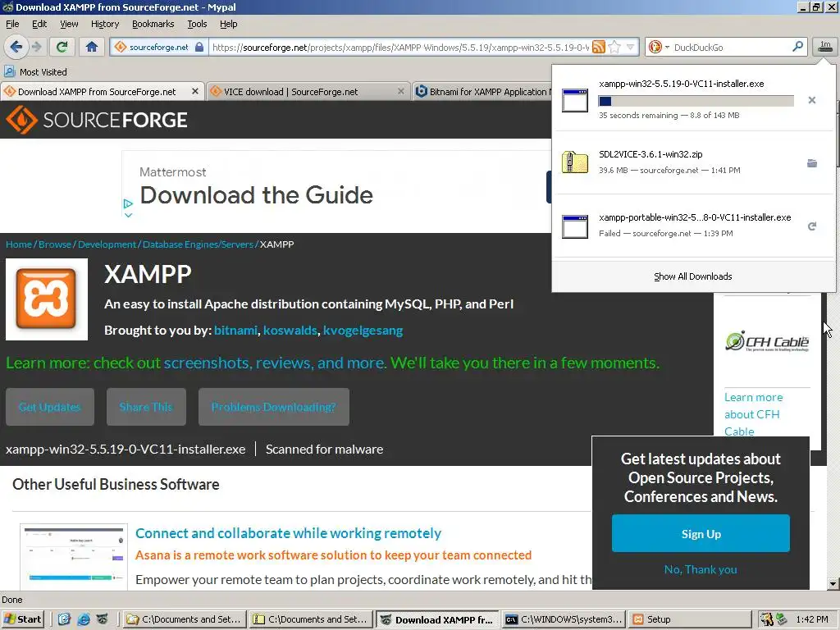Click the Home breadcrumb link

coord(19,244)
